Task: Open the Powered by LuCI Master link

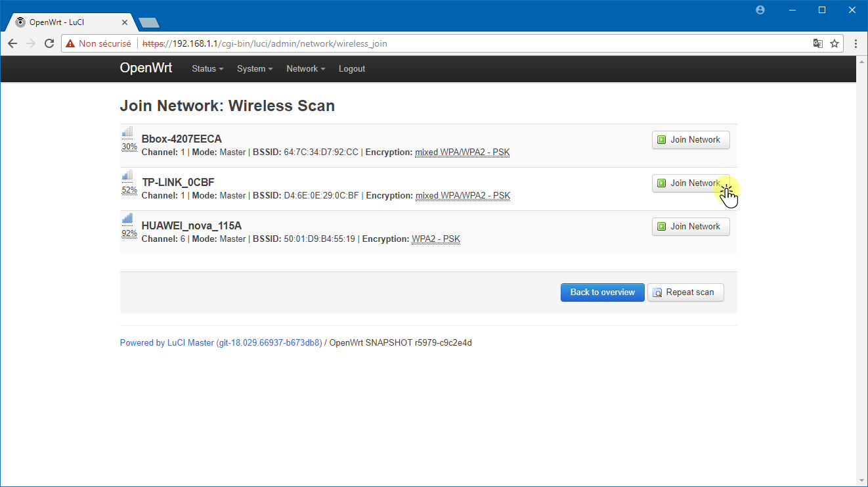Action: pos(221,342)
